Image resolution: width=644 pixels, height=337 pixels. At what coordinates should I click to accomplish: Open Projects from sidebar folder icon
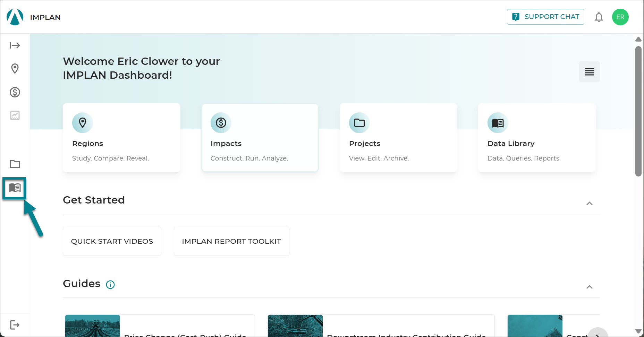pos(15,164)
